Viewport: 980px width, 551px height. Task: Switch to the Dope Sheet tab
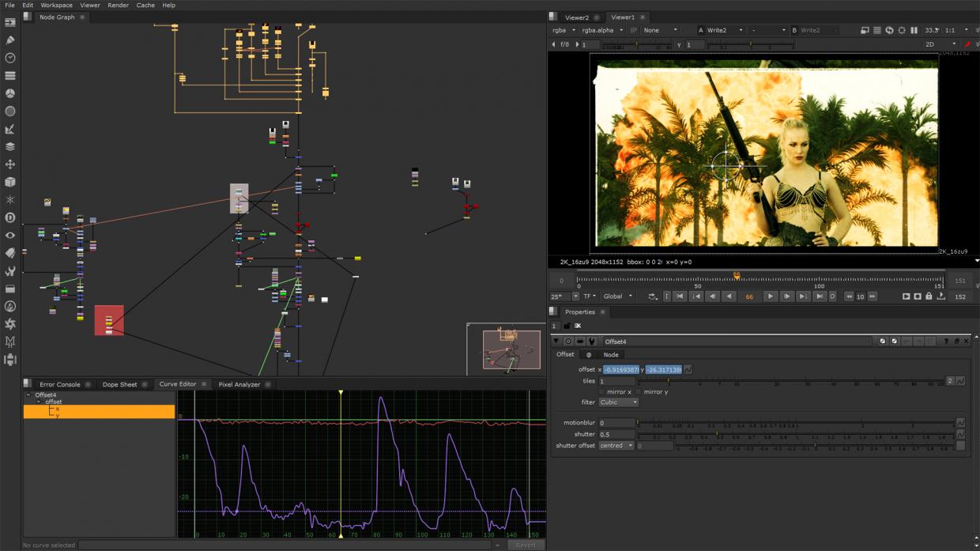(119, 384)
